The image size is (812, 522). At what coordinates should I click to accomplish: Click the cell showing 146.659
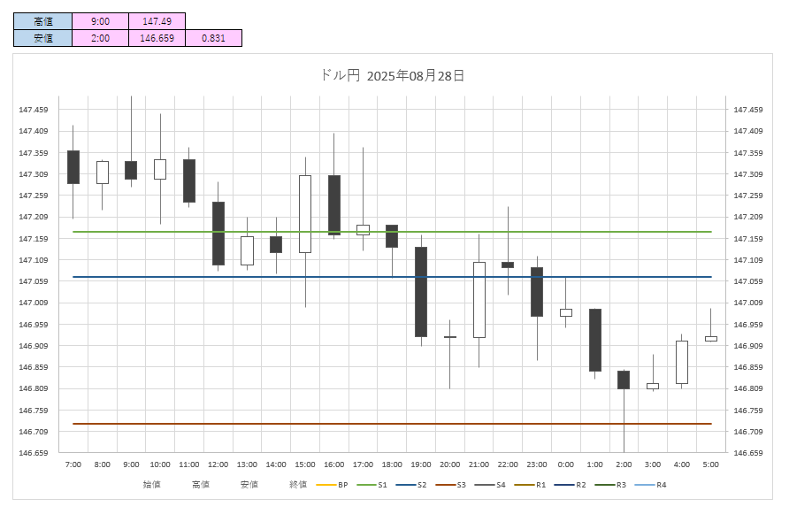157,38
